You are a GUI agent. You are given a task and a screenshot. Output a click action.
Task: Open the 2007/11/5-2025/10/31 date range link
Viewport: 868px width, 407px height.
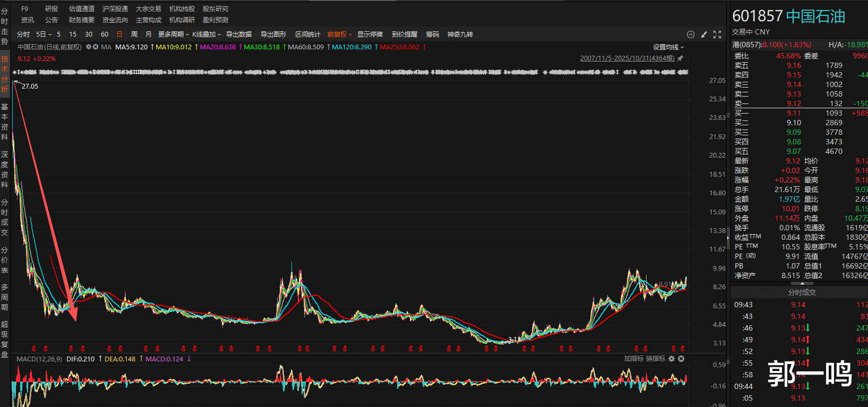628,58
